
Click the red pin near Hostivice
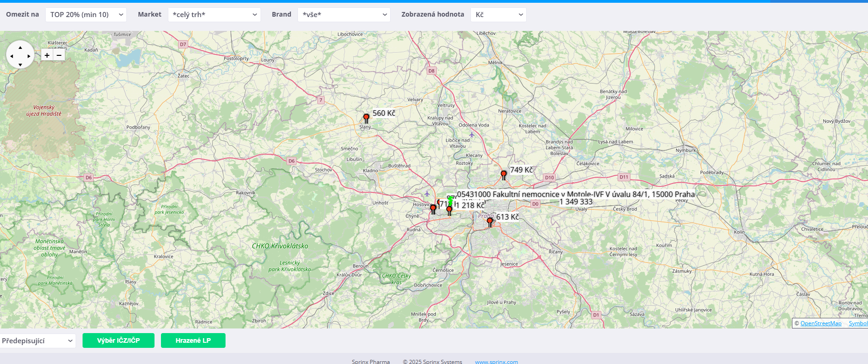pos(433,209)
